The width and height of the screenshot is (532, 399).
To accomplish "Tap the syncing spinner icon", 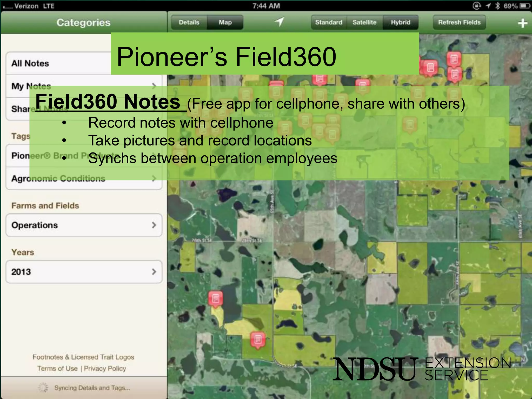I will tap(43, 387).
